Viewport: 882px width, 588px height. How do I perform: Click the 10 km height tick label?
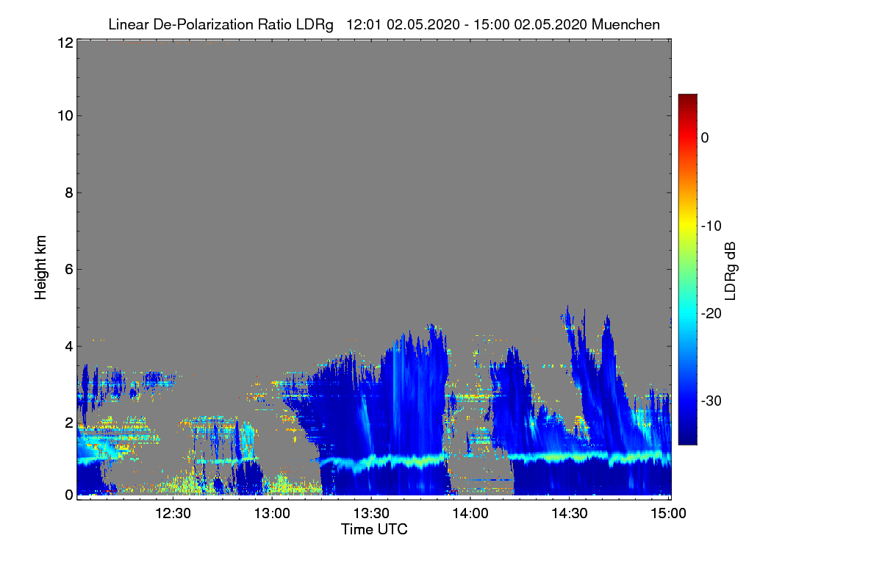[x=64, y=115]
